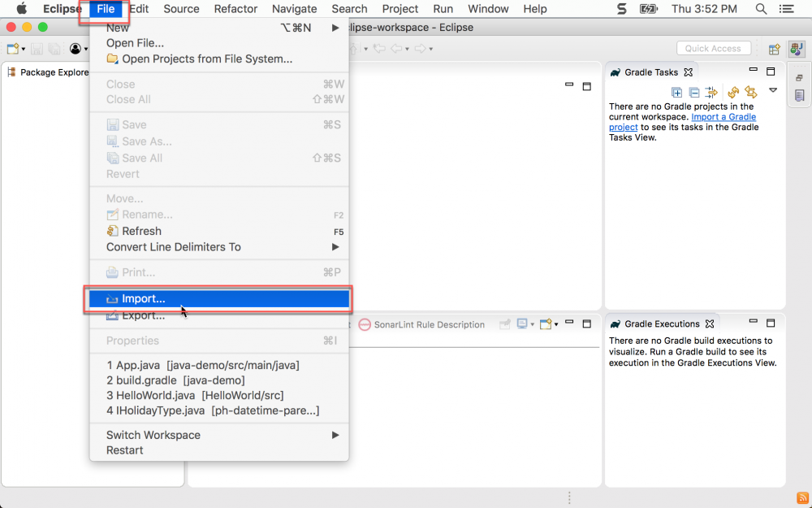
Task: Select the Gradle Tasks tab
Action: [651, 72]
